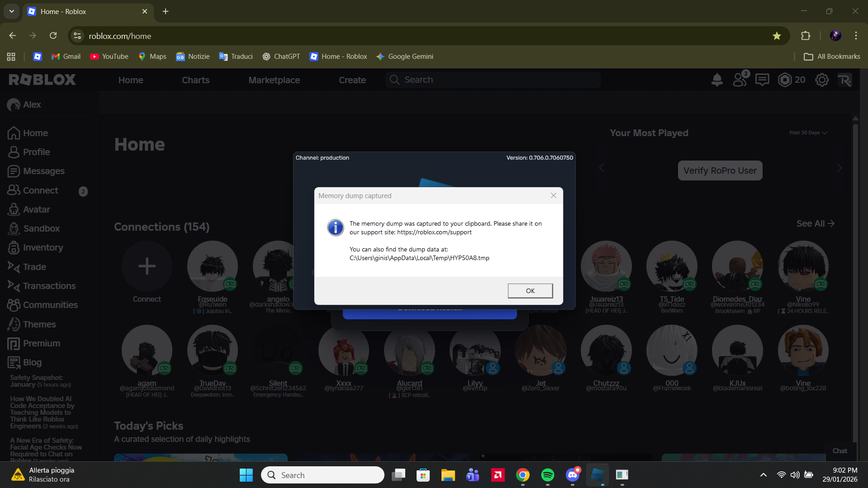
Task: Focus the Roblox Search field
Action: pyautogui.click(x=493, y=80)
